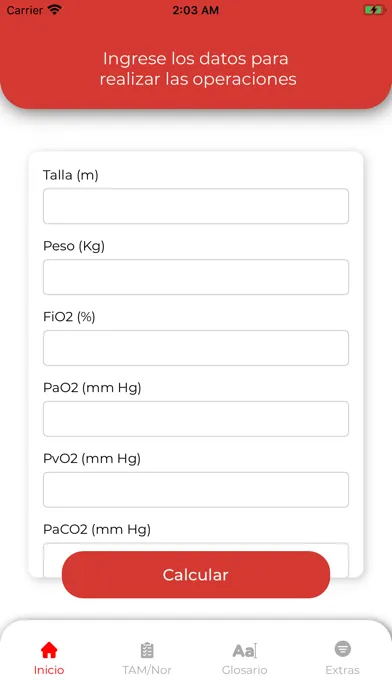Tap the Wi-Fi status icon
This screenshot has width=392, height=696.
tap(55, 10)
